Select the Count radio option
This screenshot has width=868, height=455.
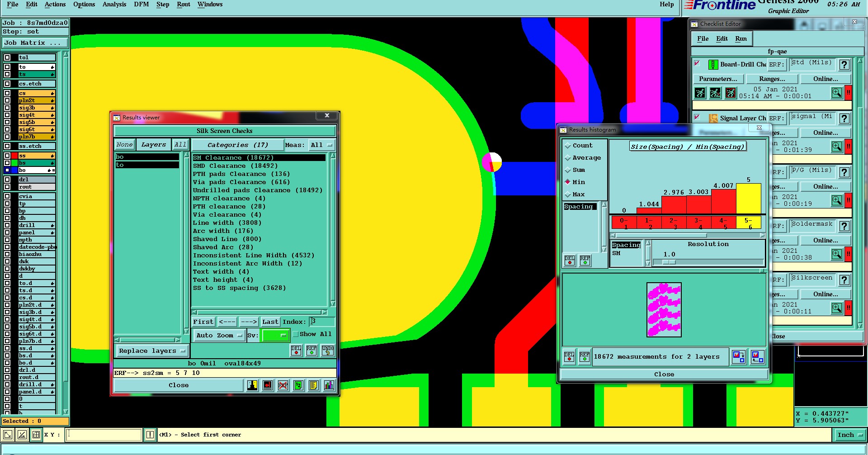[x=568, y=146]
